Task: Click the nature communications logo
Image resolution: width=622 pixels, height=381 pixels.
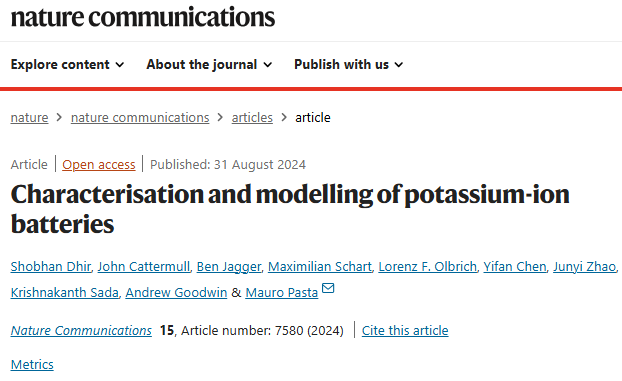Action: click(143, 17)
